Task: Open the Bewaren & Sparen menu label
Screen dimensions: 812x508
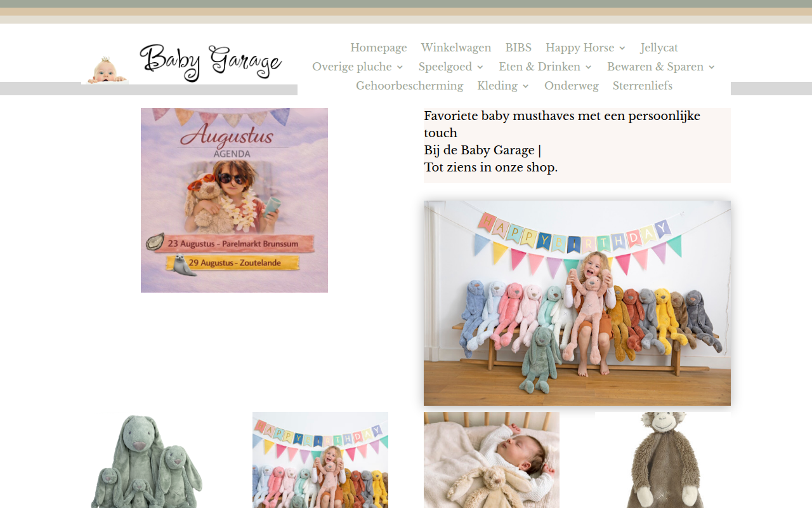Action: (x=655, y=67)
